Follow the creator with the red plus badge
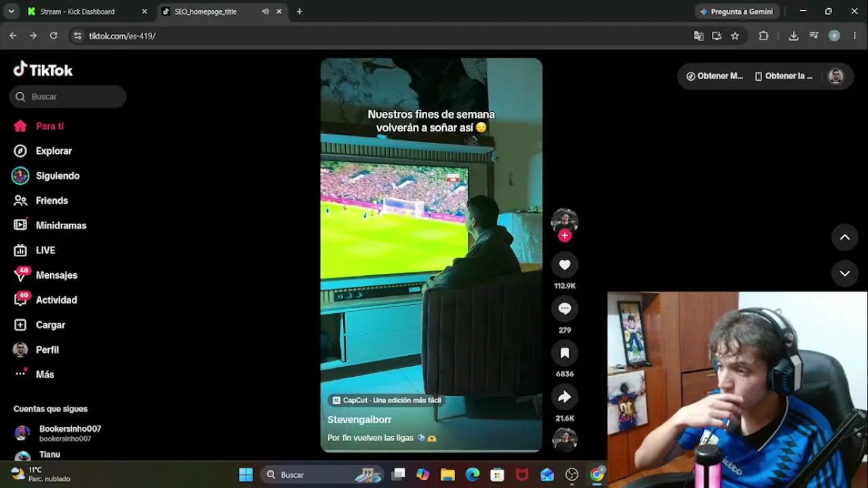This screenshot has width=868, height=488. 564,236
